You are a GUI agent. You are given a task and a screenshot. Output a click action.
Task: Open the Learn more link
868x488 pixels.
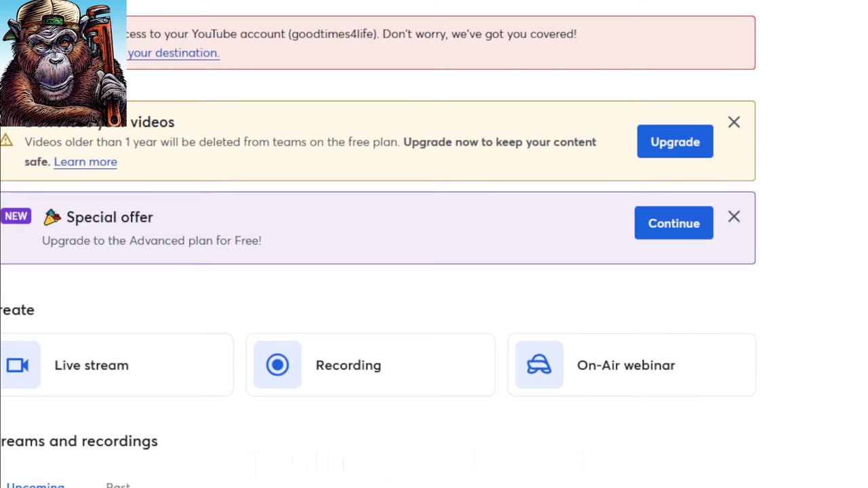(x=85, y=162)
